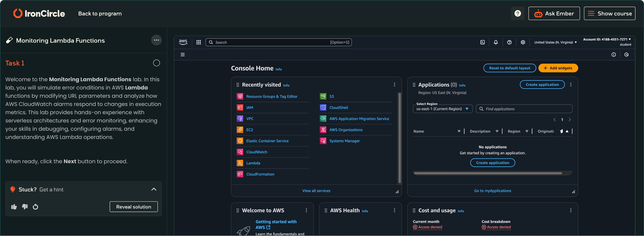This screenshot has height=236, width=644.
Task: Open Recently visited widget options menu
Action: [x=395, y=85]
